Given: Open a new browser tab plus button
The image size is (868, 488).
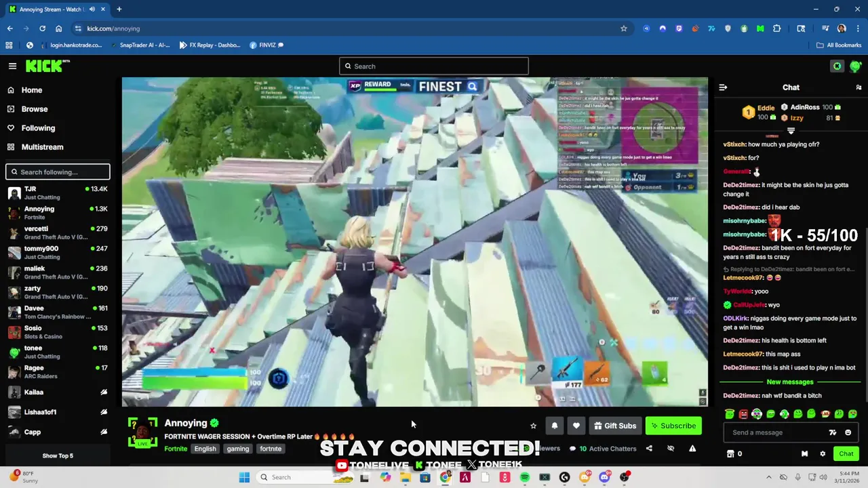Looking at the screenshot, I should (x=119, y=9).
